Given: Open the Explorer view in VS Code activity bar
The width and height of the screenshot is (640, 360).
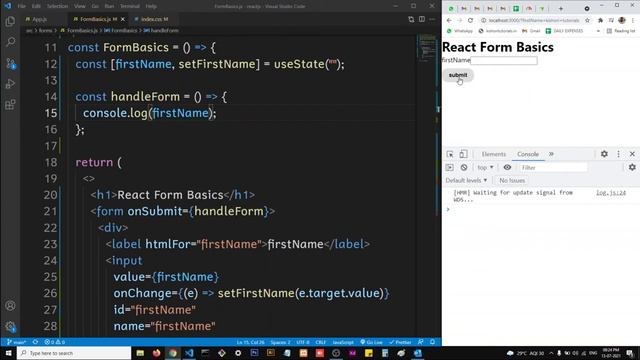Looking at the screenshot, I should coord(10,21).
